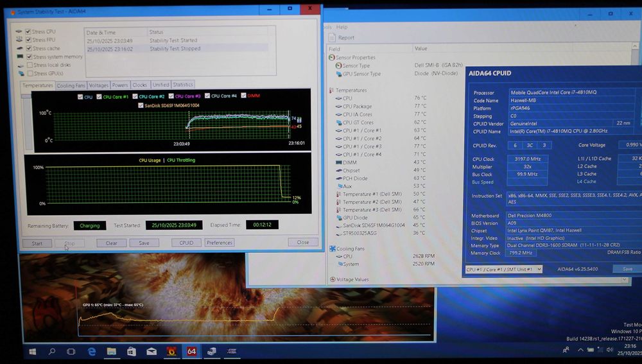Toggle the Stress FPU checkbox
The width and height of the screenshot is (642, 364).
pyautogui.click(x=29, y=40)
